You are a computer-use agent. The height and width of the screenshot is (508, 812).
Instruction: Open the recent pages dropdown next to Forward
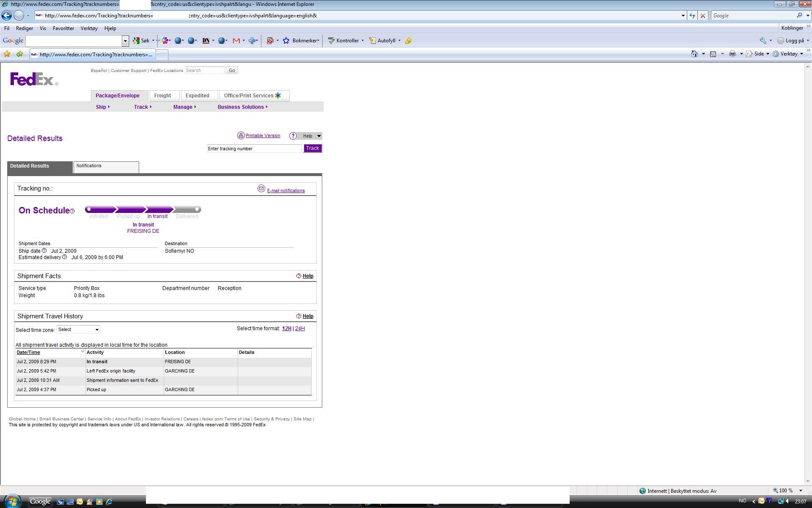click(x=28, y=16)
